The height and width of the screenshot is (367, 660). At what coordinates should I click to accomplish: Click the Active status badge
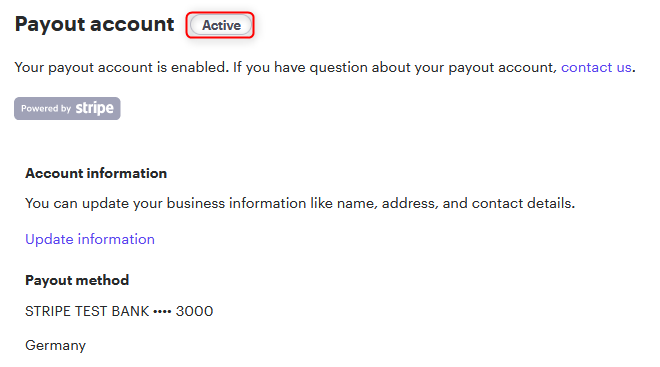tap(221, 25)
